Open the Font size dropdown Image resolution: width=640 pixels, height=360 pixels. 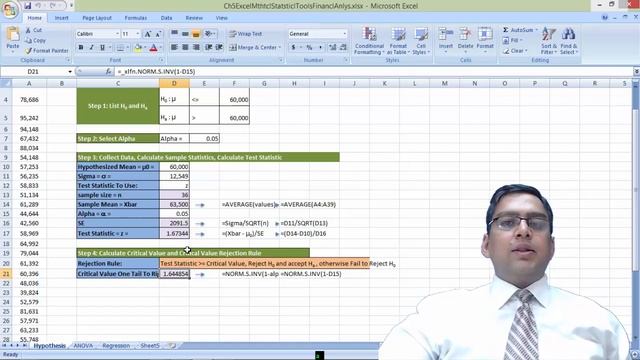138,34
